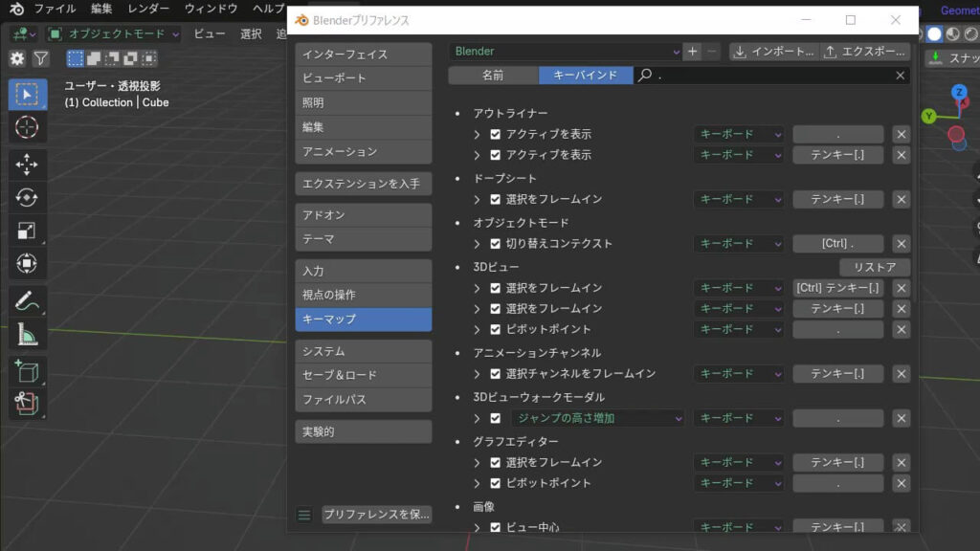Activate the 3D Cursor tool
980x551 pixels.
(x=27, y=127)
